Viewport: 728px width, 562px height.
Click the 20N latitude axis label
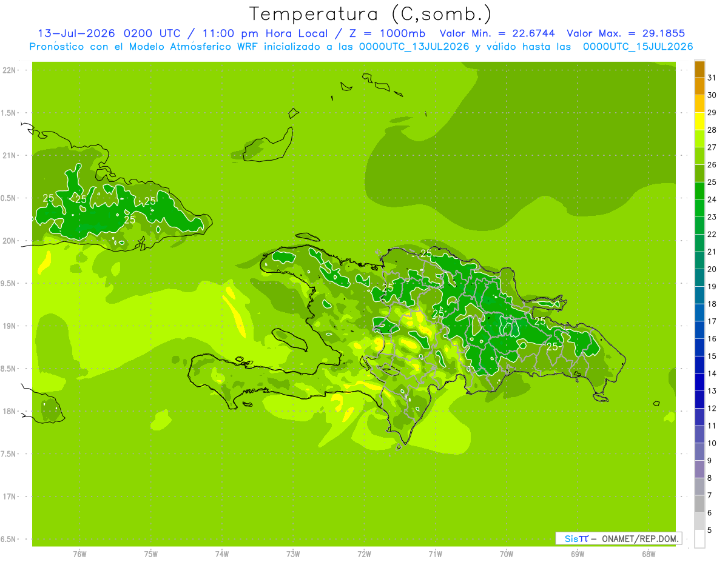[x=8, y=241]
